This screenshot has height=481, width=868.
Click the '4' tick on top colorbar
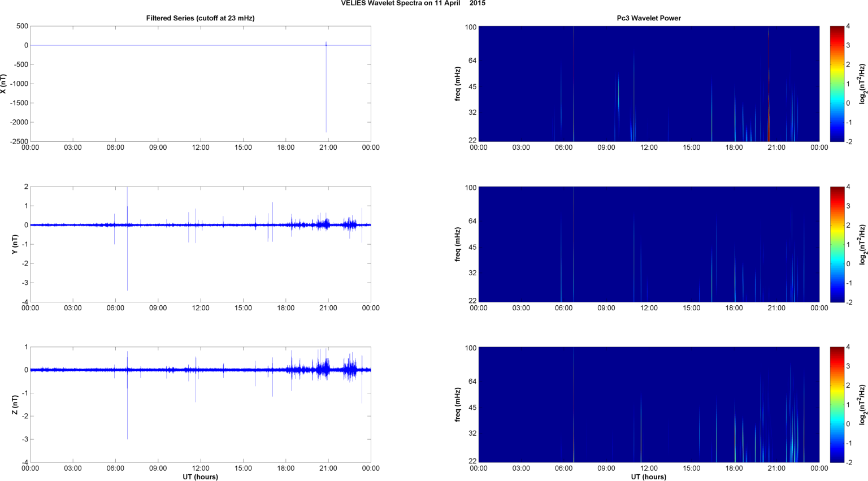848,27
